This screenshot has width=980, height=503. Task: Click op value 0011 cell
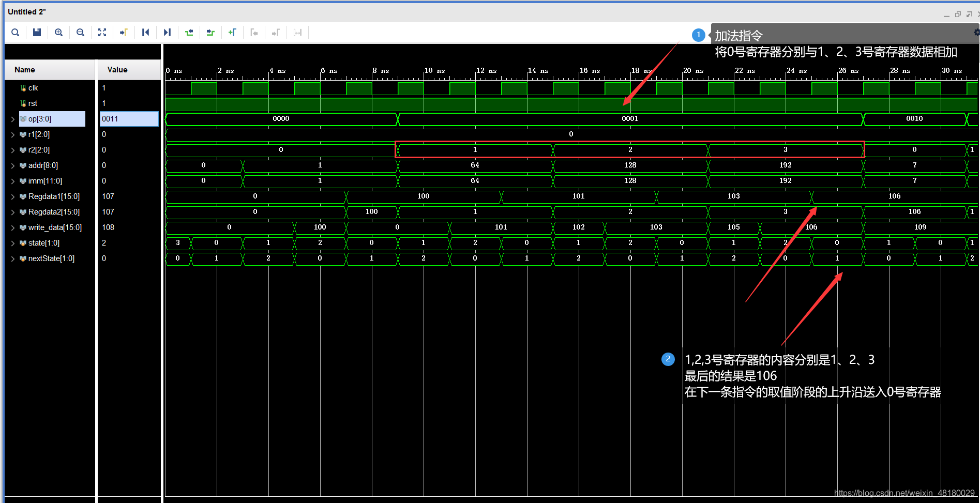point(129,119)
